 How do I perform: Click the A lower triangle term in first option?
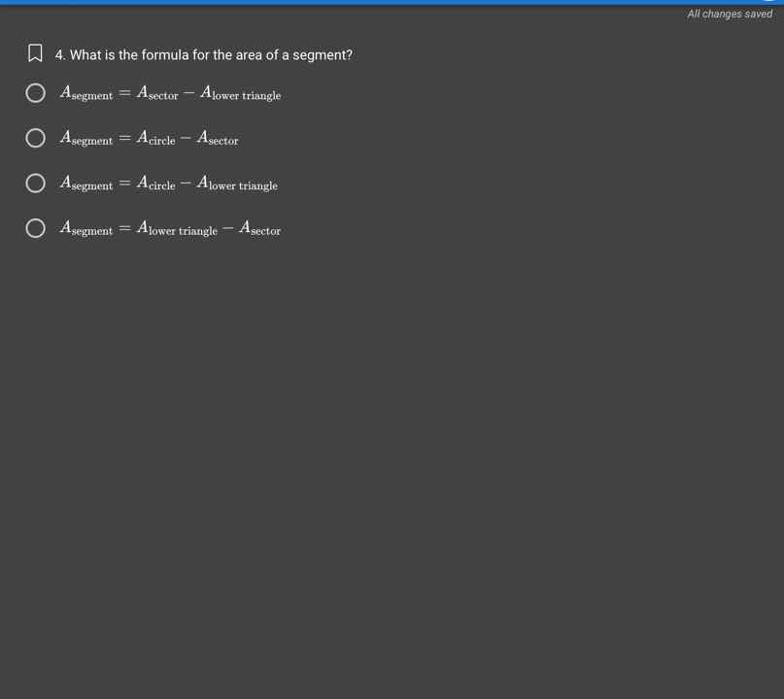coord(240,93)
